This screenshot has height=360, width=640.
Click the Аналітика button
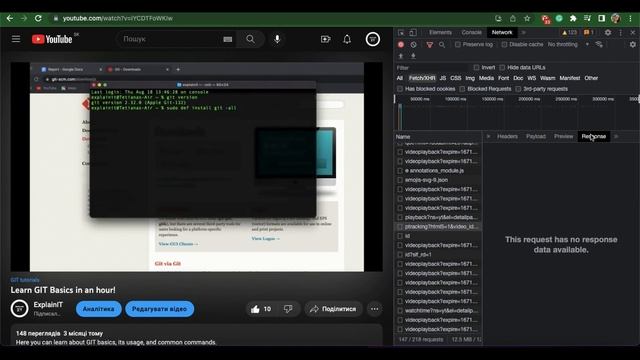pos(98,309)
